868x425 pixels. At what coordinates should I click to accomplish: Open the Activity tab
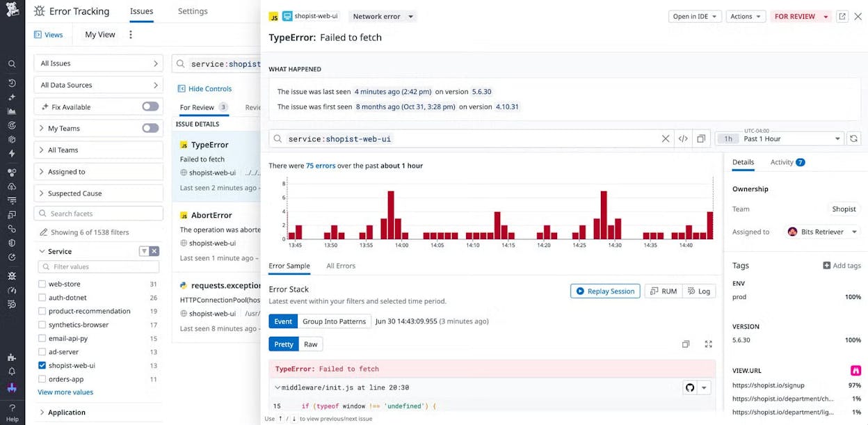pos(787,162)
